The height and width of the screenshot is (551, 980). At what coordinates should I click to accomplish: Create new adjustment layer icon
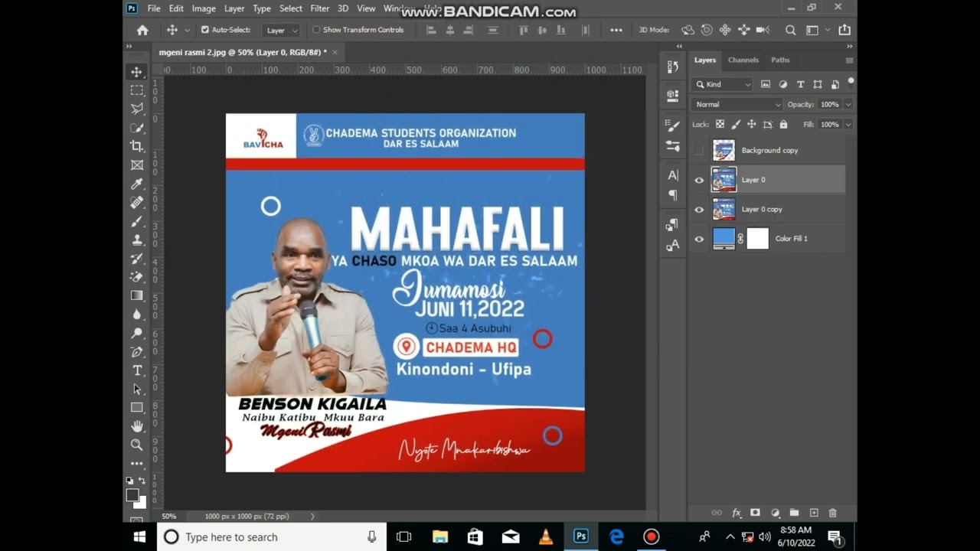pos(775,513)
